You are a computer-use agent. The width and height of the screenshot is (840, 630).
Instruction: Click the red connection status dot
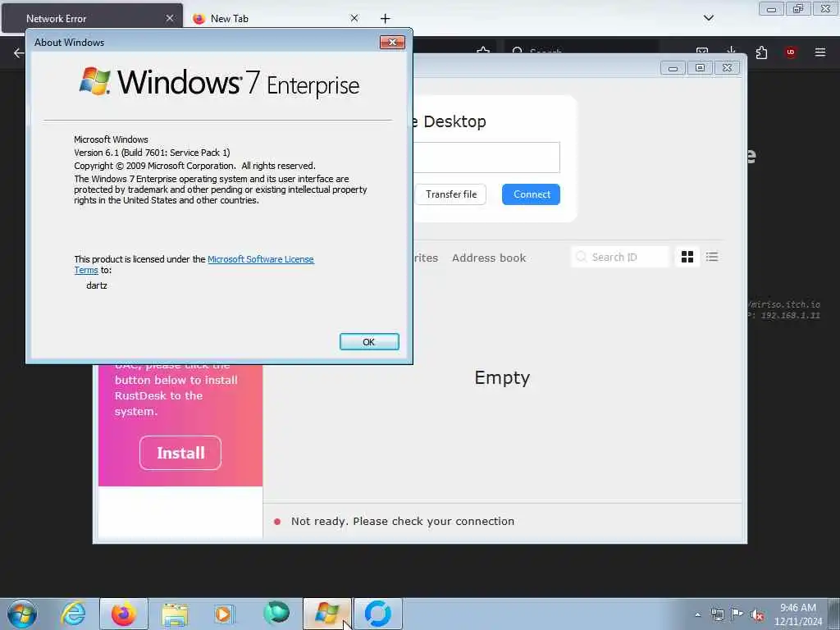[x=277, y=521]
